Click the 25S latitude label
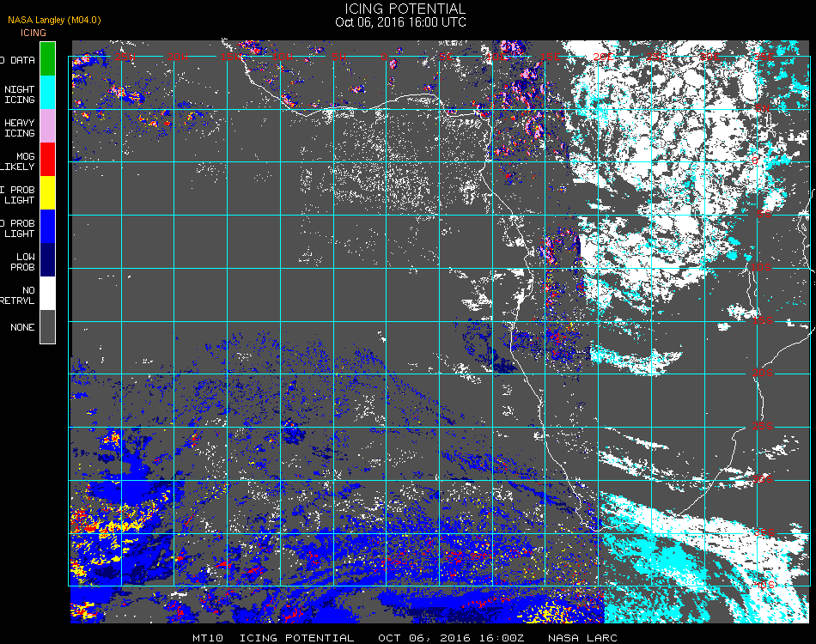The image size is (816, 644). 763,427
